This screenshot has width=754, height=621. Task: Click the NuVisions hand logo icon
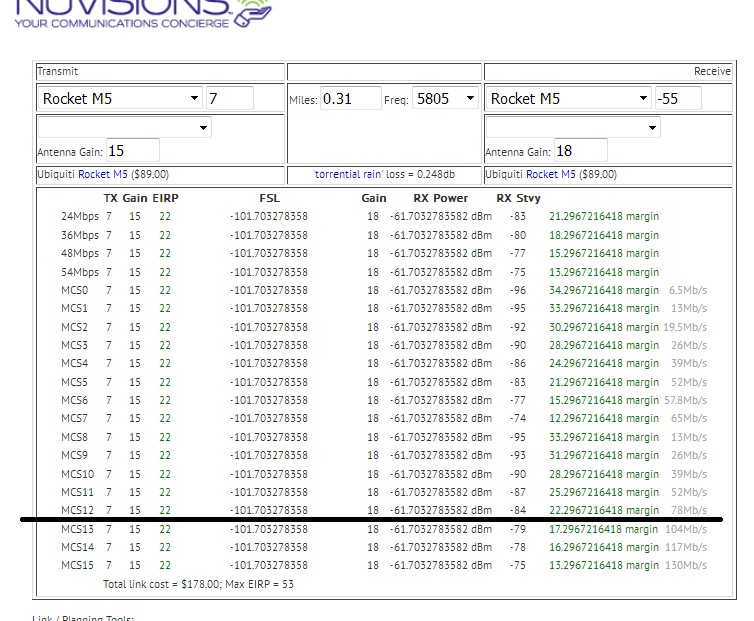(x=253, y=13)
